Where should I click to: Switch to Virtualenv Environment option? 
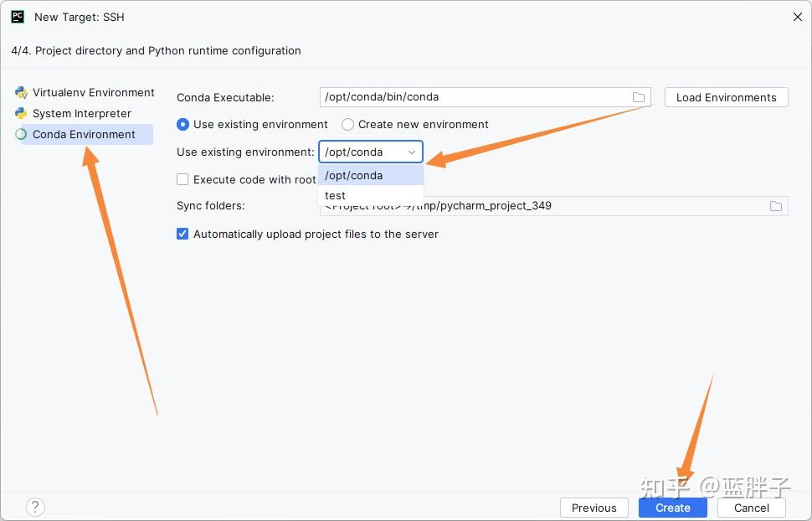tap(93, 93)
